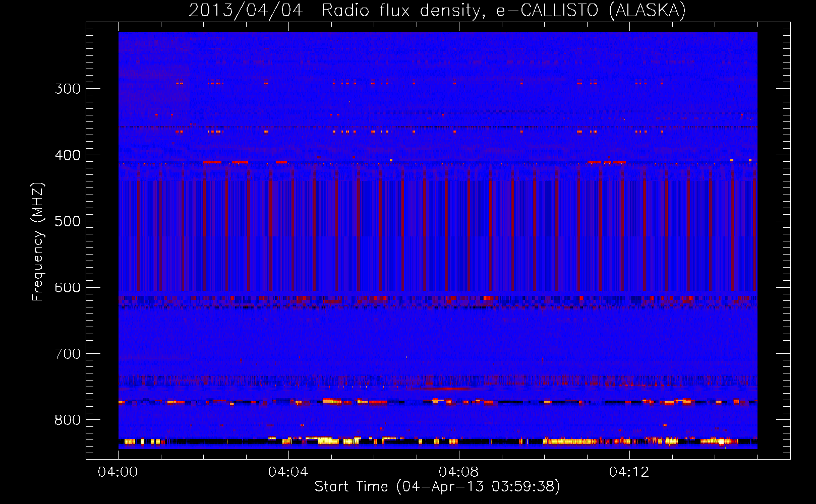Image resolution: width=816 pixels, height=504 pixels.
Task: Click the 800 frequency tick label
Action: [x=68, y=420]
